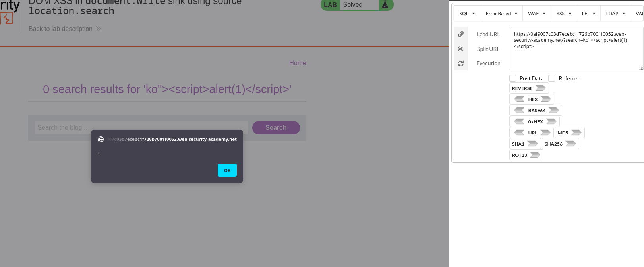
Task: Click the LAB Solved status badge
Action: [357, 5]
